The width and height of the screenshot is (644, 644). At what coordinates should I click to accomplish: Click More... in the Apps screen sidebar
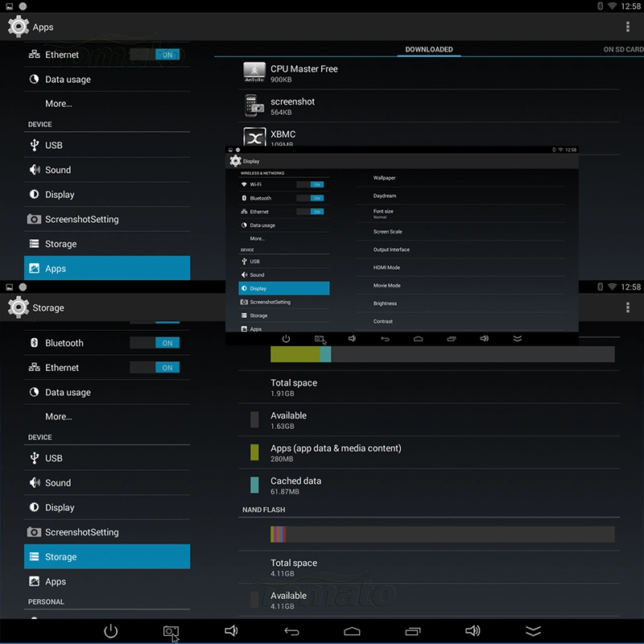click(x=107, y=104)
